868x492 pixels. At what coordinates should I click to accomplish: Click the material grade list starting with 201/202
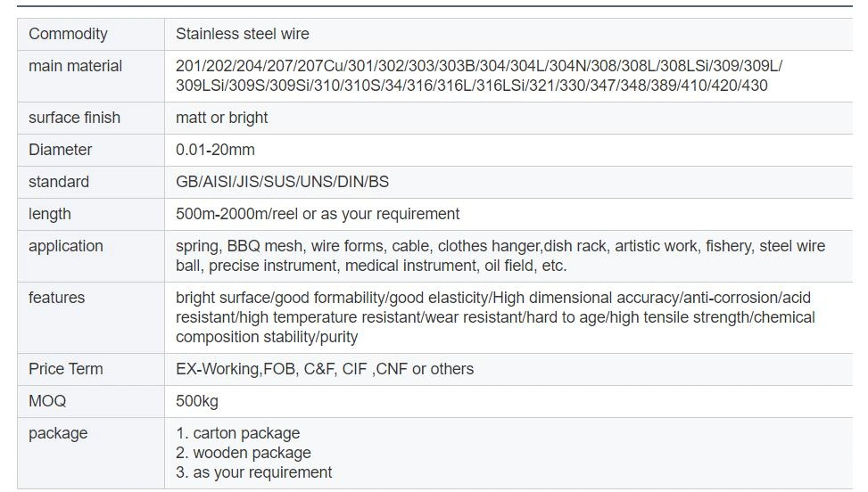click(479, 76)
